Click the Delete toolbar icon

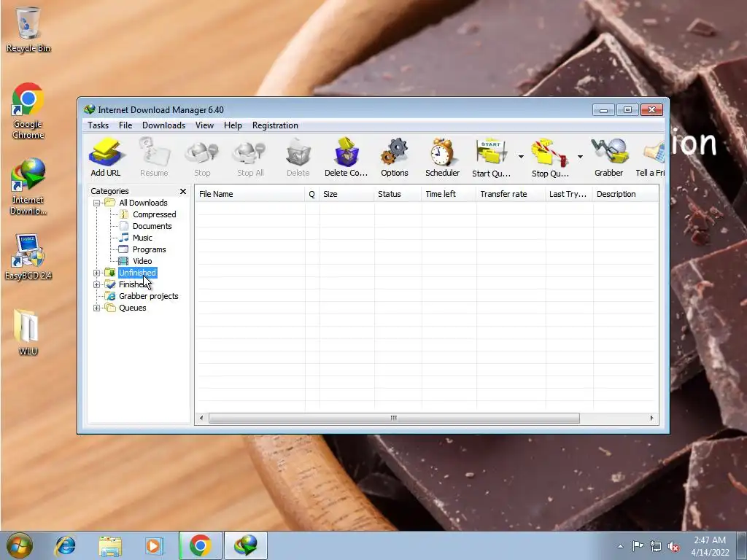coord(298,157)
